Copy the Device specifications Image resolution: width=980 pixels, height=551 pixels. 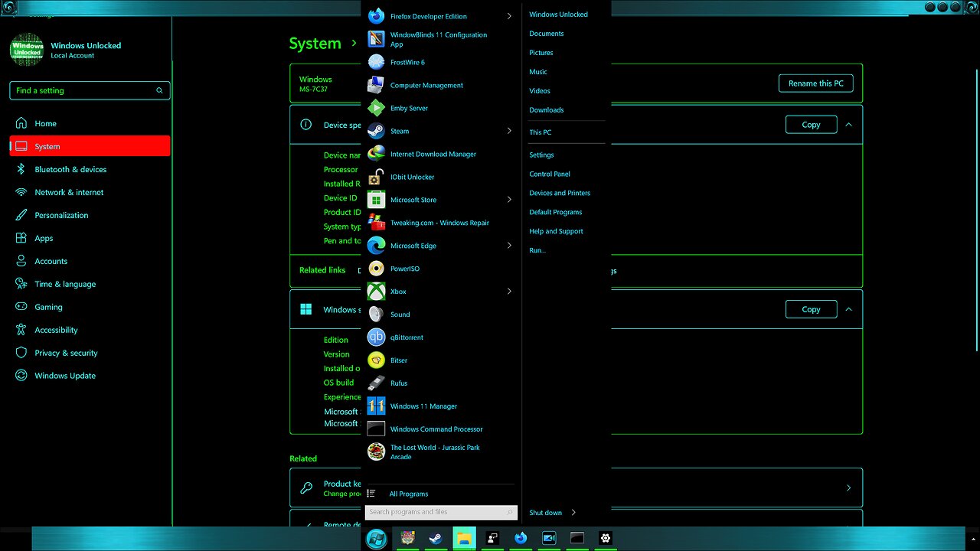point(812,125)
